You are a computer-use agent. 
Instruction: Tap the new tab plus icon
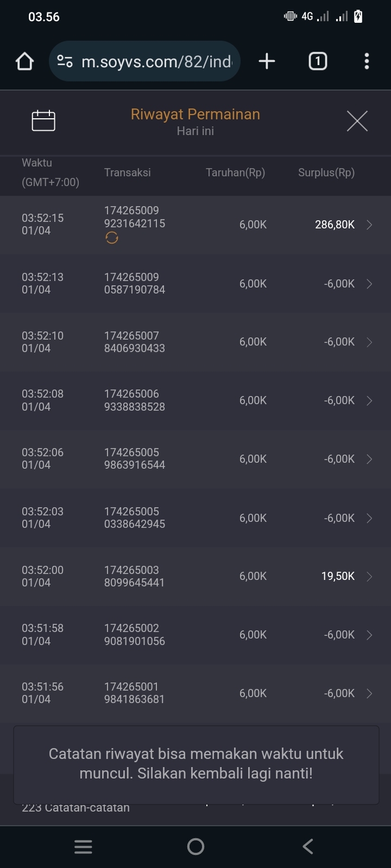point(267,61)
